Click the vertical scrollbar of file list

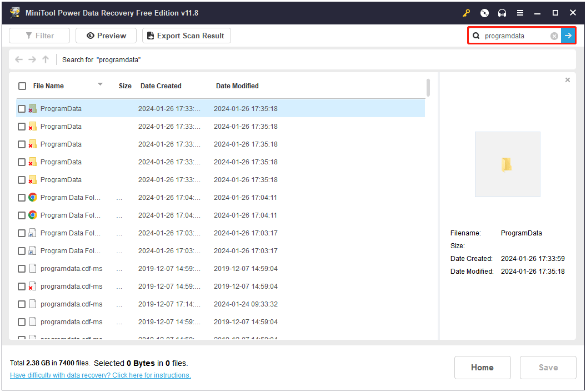[428, 87]
